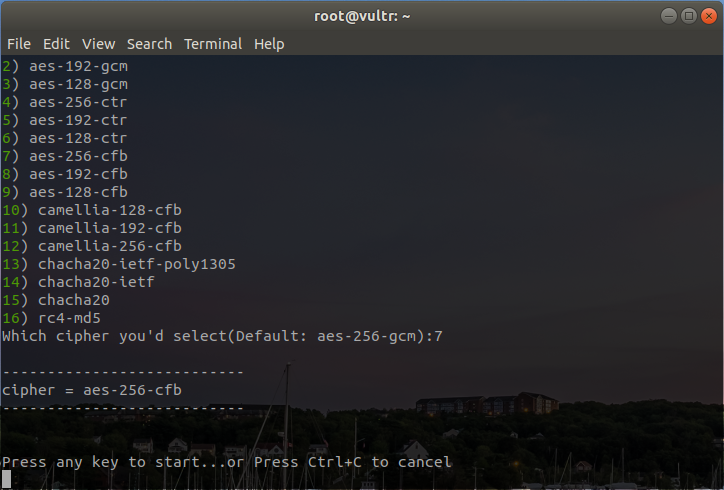Click the 'Press any key to start' line
This screenshot has width=724, height=490.
tap(226, 462)
